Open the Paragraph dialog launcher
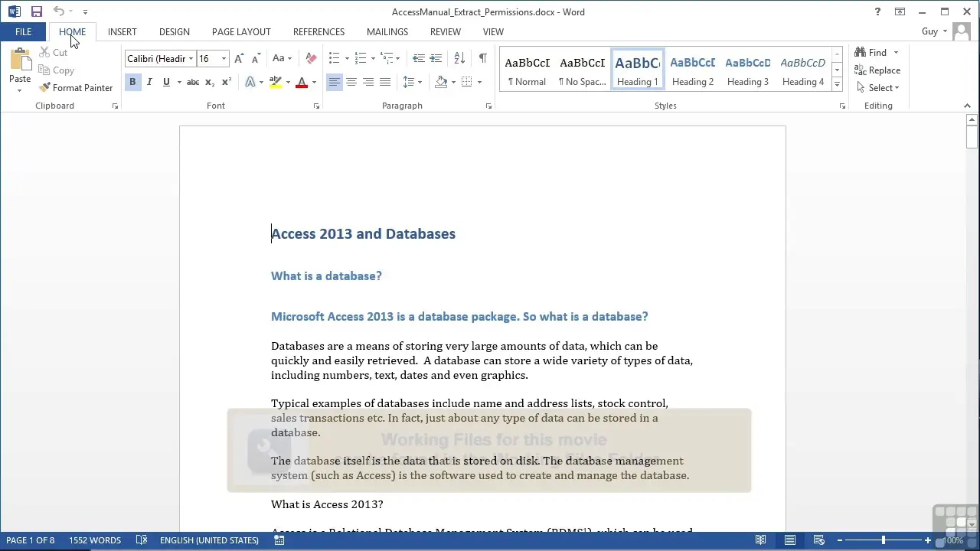Image resolution: width=980 pixels, height=551 pixels. (x=488, y=106)
